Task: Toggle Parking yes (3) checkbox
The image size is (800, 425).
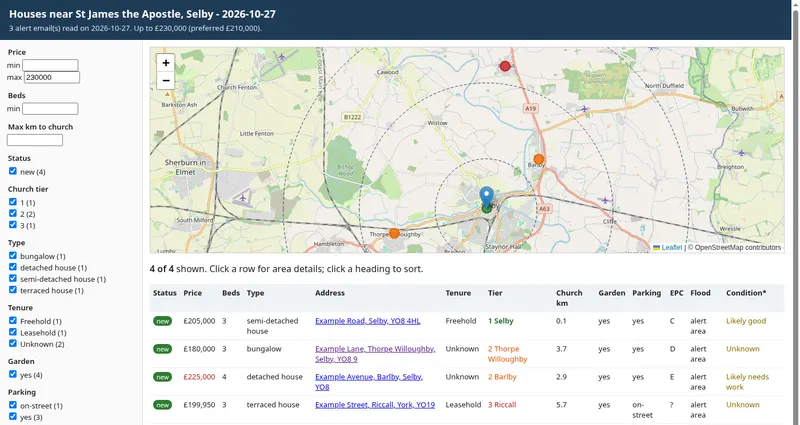Action: point(13,416)
